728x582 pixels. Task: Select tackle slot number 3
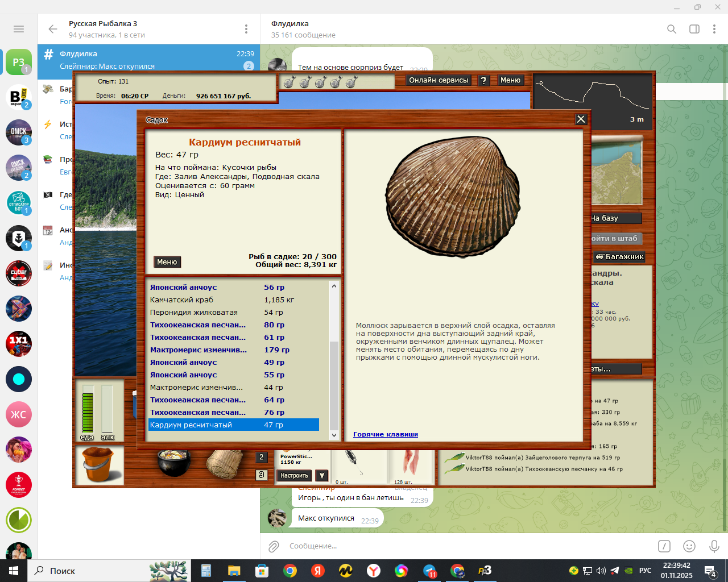262,475
